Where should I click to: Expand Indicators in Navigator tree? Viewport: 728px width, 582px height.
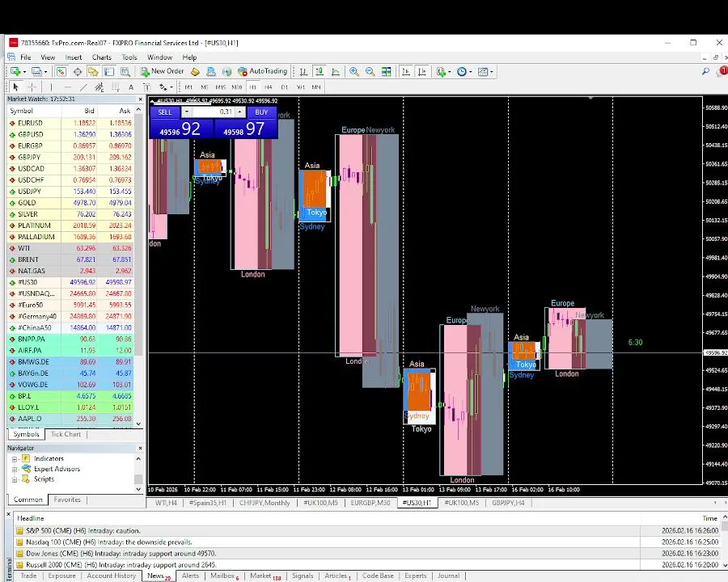pyautogui.click(x=15, y=458)
